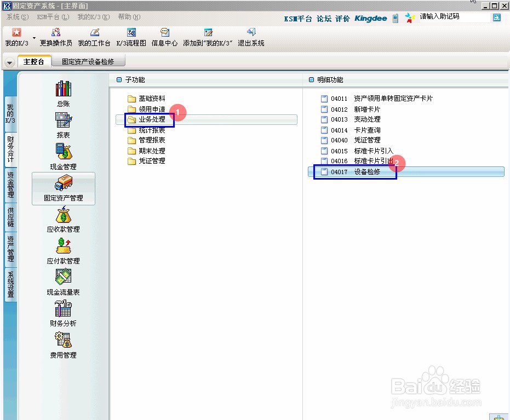510x420 pixels.
Task: Select the 统计报表 folder
Action: pos(146,130)
